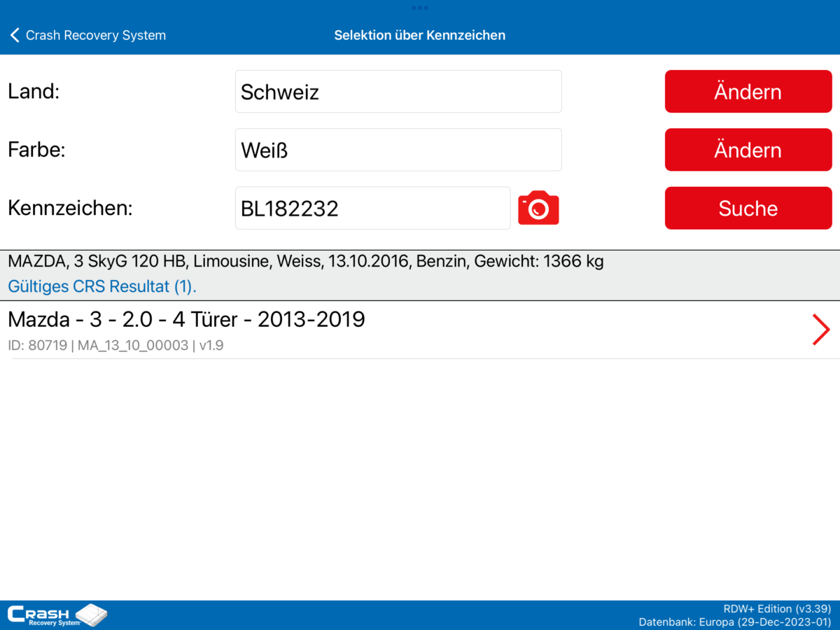Select ID: 80719 | MA_13_10_00003 text

(115, 345)
